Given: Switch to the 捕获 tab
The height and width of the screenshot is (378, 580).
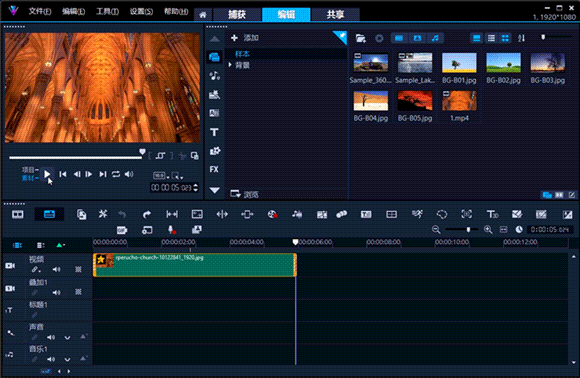Looking at the screenshot, I should tap(237, 14).
